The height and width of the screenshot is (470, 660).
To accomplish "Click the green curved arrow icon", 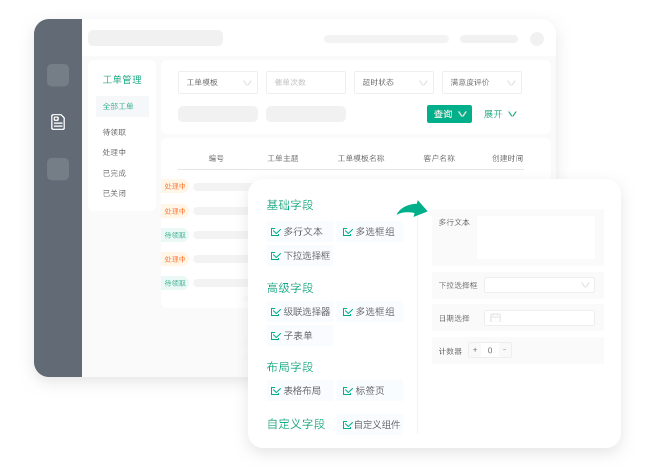I will coord(411,208).
